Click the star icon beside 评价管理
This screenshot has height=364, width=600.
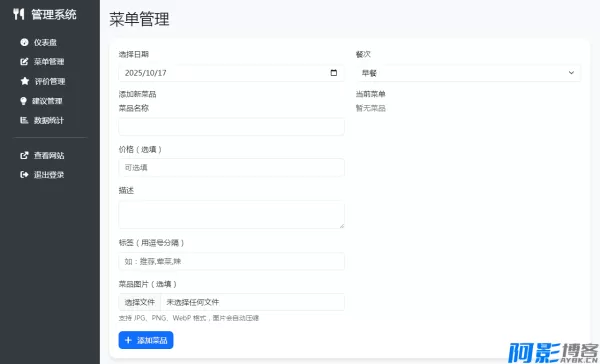click(24, 81)
